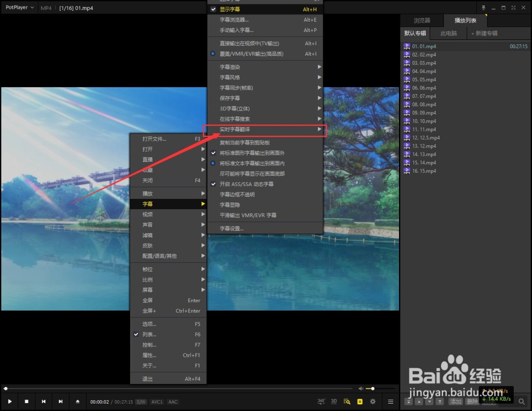
Task: Click the 打开文件... menu item
Action: (x=168, y=139)
